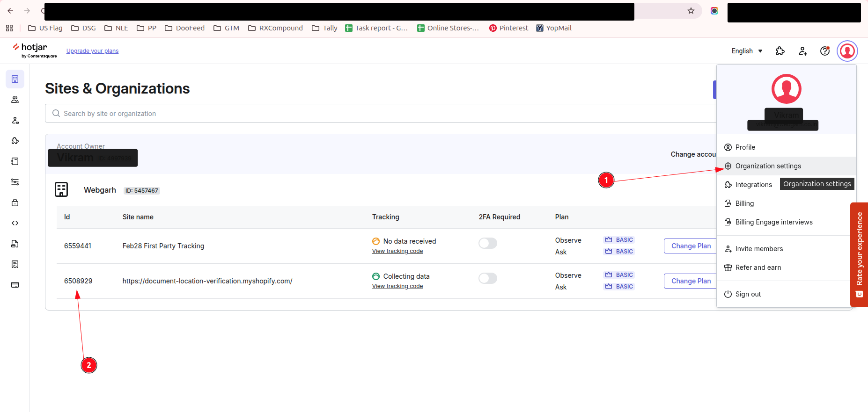Open the sliders settings sidebar icon
This screenshot has width=868, height=412.
pyautogui.click(x=15, y=182)
